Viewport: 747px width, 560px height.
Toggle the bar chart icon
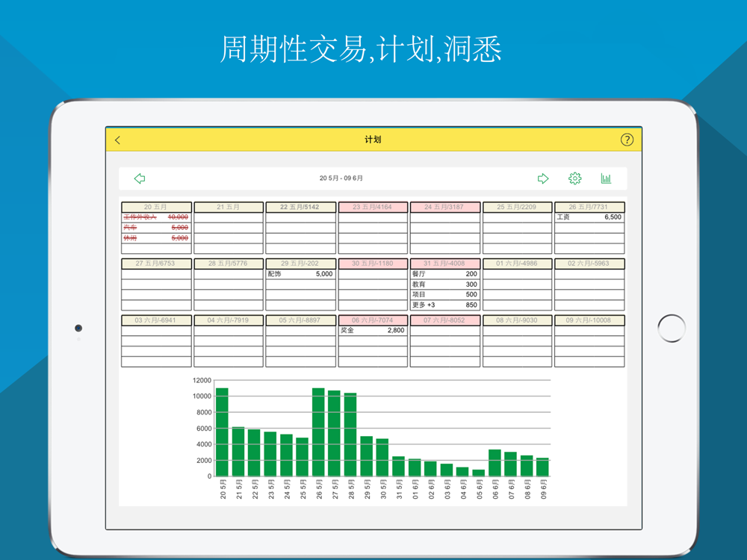point(606,178)
